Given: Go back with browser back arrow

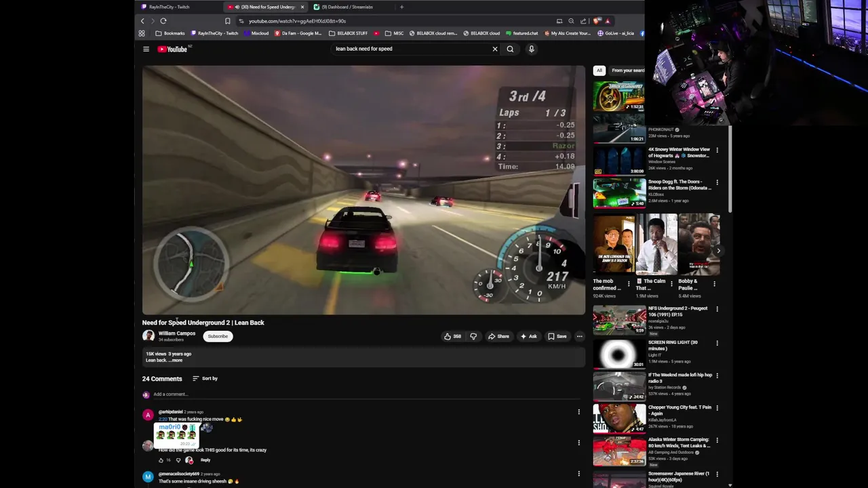Looking at the screenshot, I should pos(142,21).
